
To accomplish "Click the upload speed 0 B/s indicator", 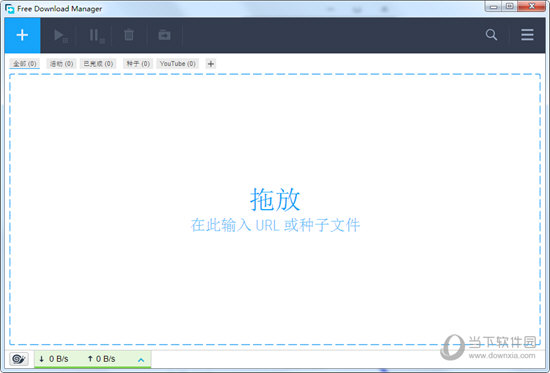I will coord(101,359).
